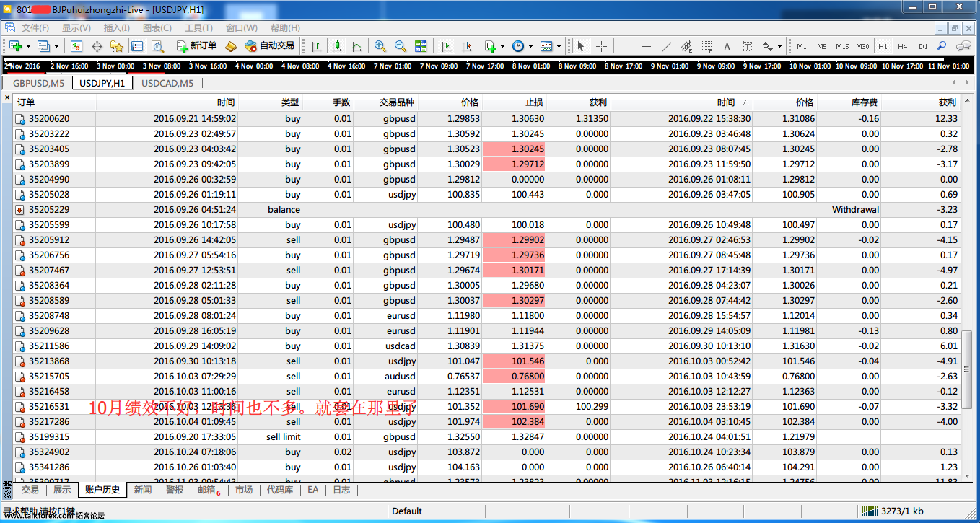Draw a vertical line tool
This screenshot has height=523, width=980.
coord(626,46)
